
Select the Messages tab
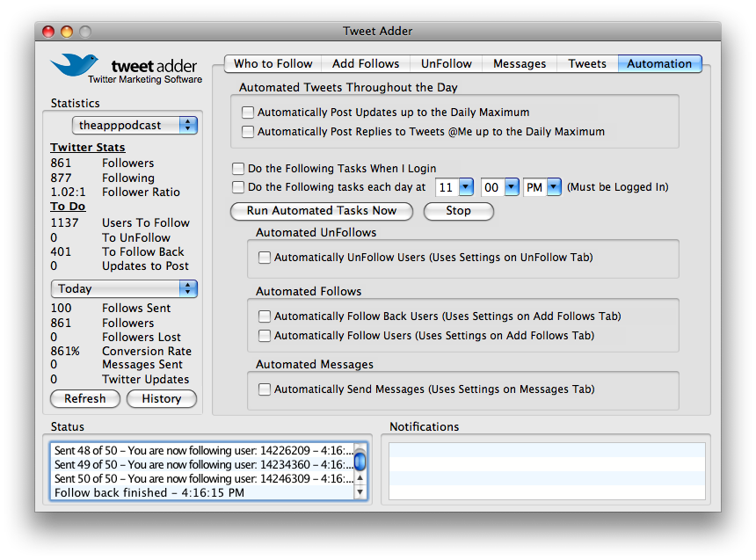(x=520, y=63)
